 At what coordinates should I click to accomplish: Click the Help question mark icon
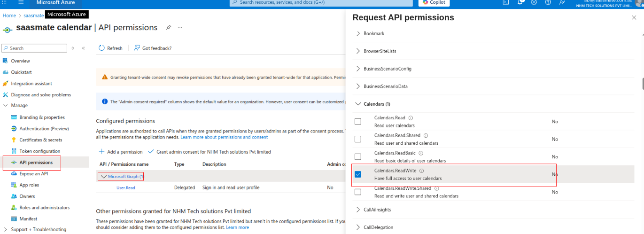[x=548, y=2]
